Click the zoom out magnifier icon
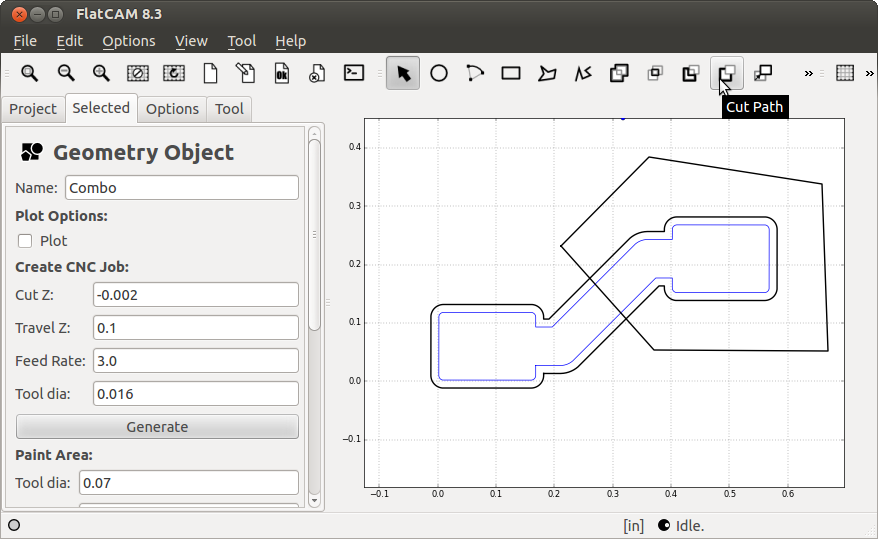This screenshot has height=539, width=878. coord(66,73)
